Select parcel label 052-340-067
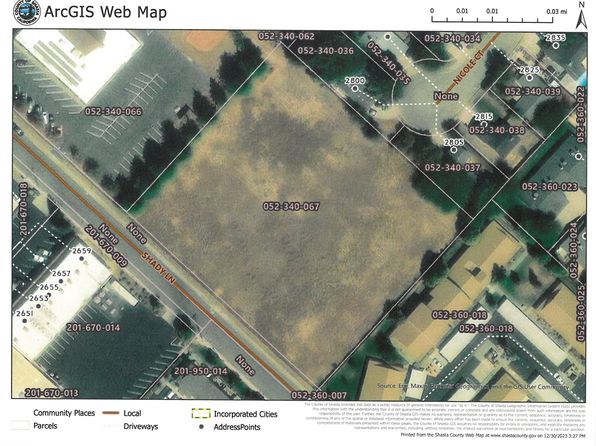596x446 pixels. coord(292,206)
